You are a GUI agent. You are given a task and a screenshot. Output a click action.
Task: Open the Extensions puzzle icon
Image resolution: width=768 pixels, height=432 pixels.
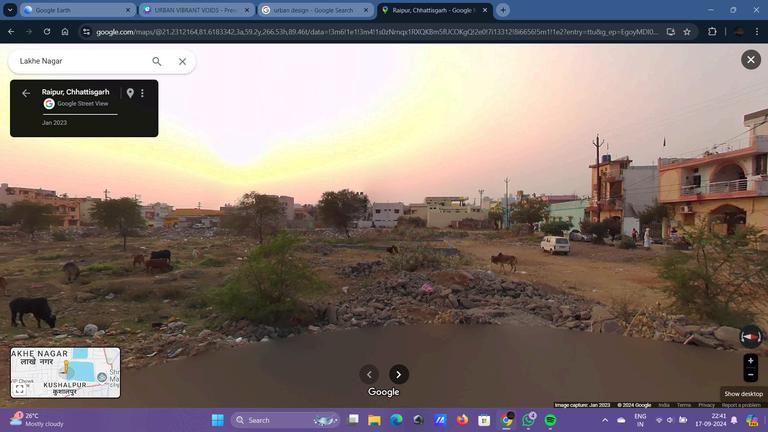tap(712, 32)
